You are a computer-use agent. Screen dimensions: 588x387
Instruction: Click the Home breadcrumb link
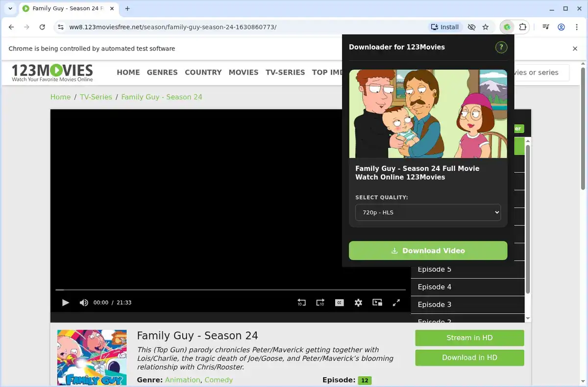click(60, 97)
